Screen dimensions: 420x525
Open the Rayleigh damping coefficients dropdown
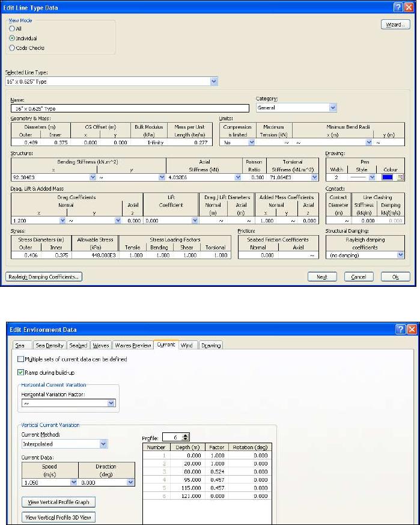401,255
